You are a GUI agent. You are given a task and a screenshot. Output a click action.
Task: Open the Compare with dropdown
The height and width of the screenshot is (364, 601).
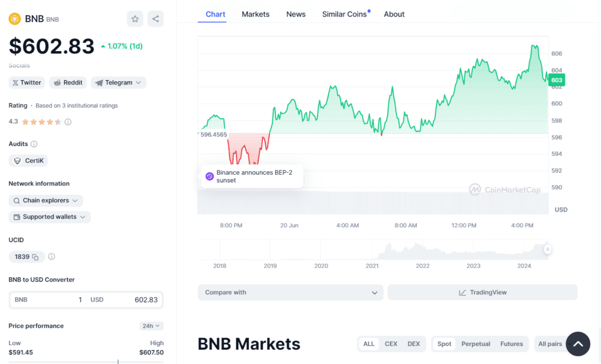point(291,292)
